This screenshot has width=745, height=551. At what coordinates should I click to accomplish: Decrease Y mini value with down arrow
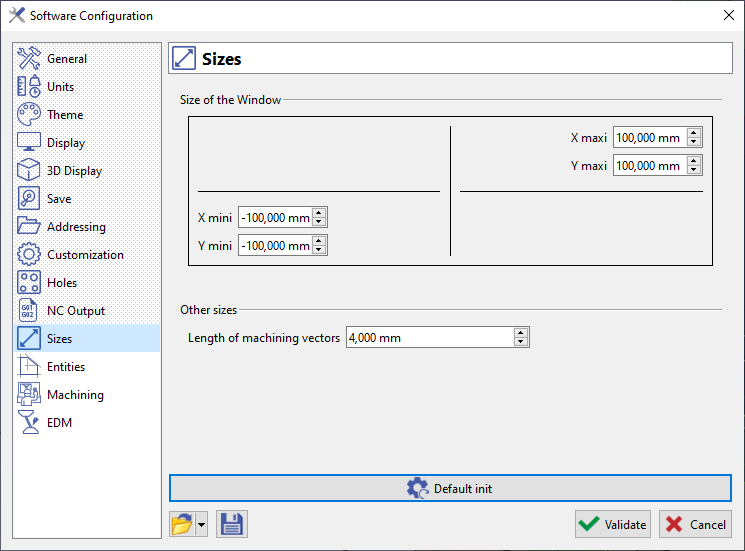tap(319, 250)
